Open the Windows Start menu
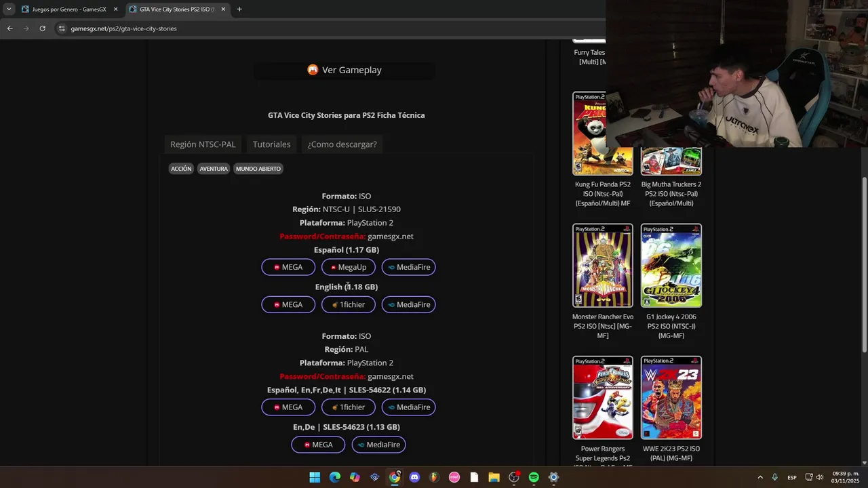 [315, 477]
